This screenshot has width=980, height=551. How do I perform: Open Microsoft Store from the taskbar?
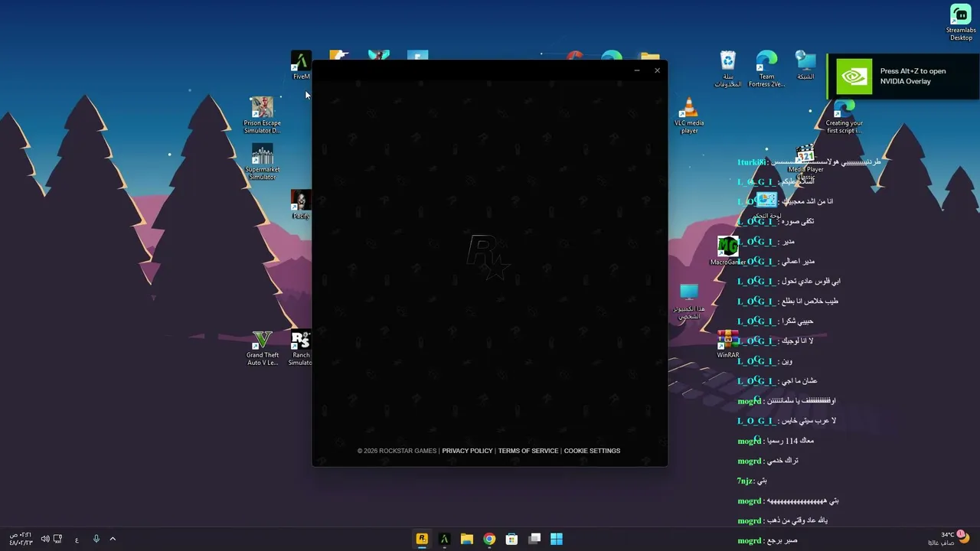tap(512, 539)
